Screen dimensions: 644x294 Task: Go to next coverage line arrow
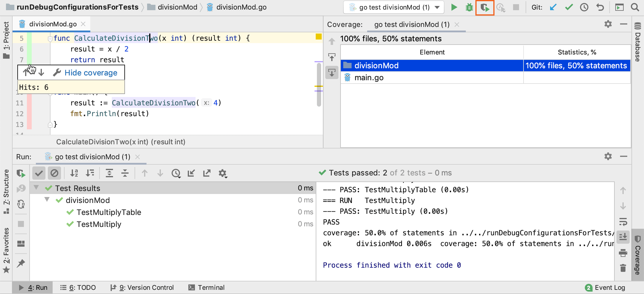[x=42, y=72]
